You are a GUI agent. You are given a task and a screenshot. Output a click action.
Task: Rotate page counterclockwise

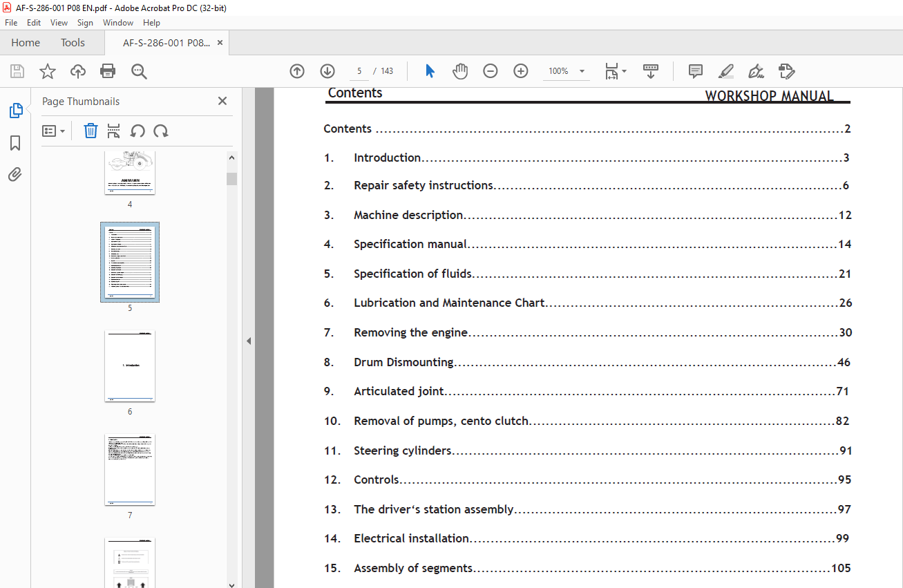137,131
